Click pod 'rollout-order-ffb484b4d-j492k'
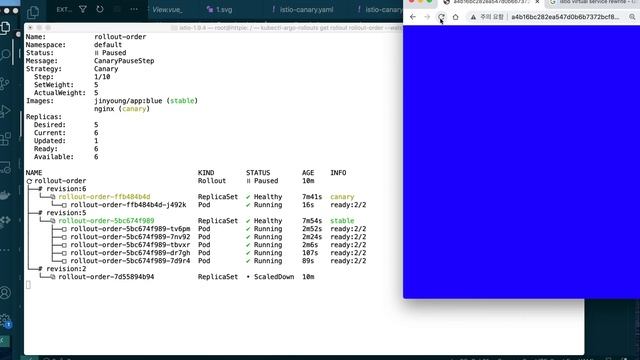 pyautogui.click(x=128, y=205)
